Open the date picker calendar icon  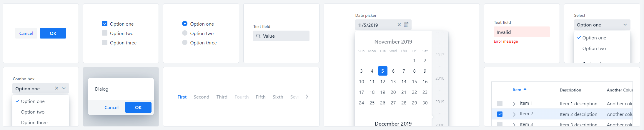[x=406, y=25]
